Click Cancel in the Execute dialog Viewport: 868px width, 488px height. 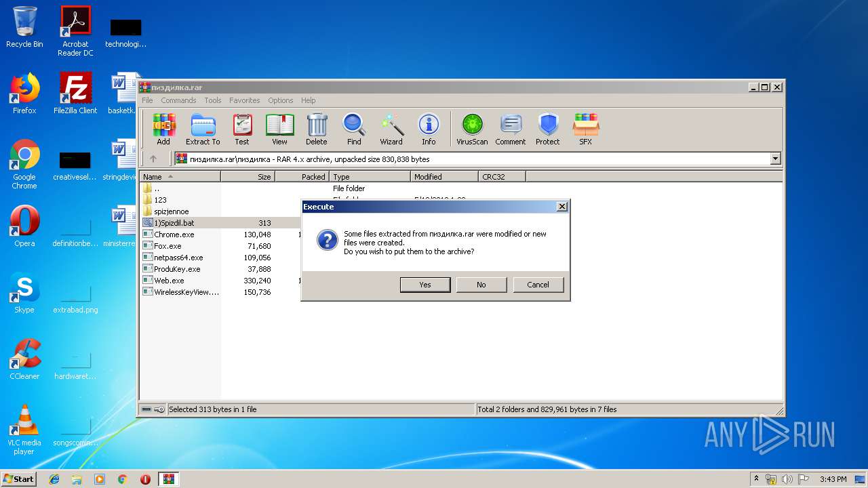(538, 285)
